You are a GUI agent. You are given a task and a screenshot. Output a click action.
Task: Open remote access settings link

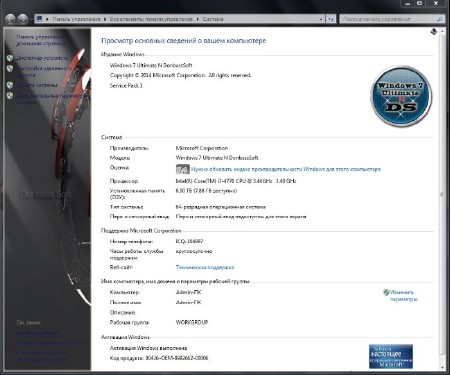pyautogui.click(x=44, y=72)
